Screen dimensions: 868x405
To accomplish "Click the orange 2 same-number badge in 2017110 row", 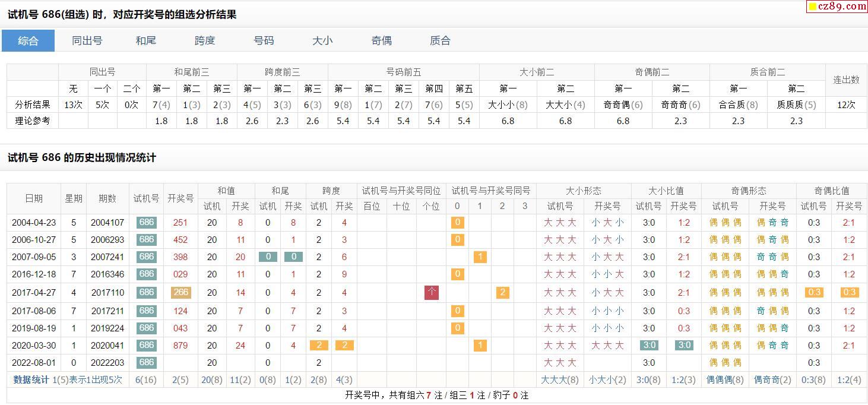I will coord(502,292).
